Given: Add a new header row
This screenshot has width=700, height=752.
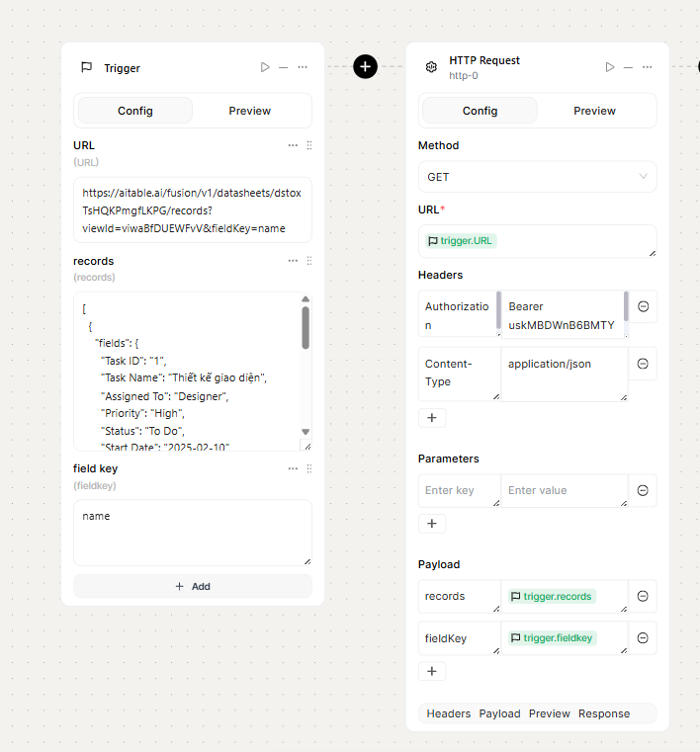Looking at the screenshot, I should (x=432, y=418).
